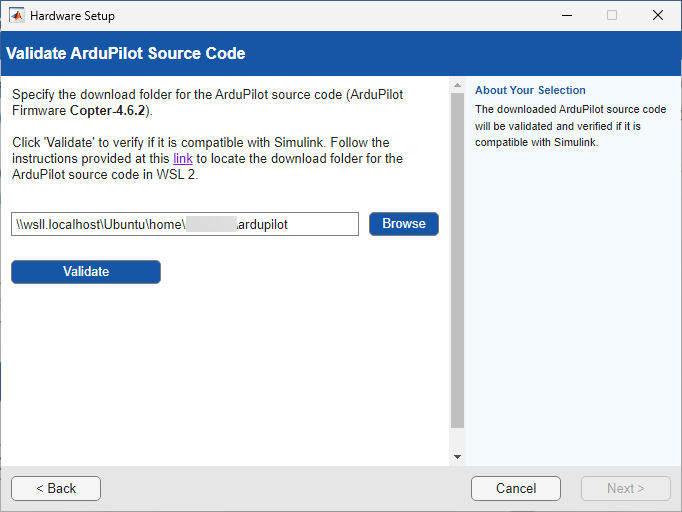682x512 pixels.
Task: Click the 'Validate ArduPilot Source Code' header
Action: click(126, 53)
